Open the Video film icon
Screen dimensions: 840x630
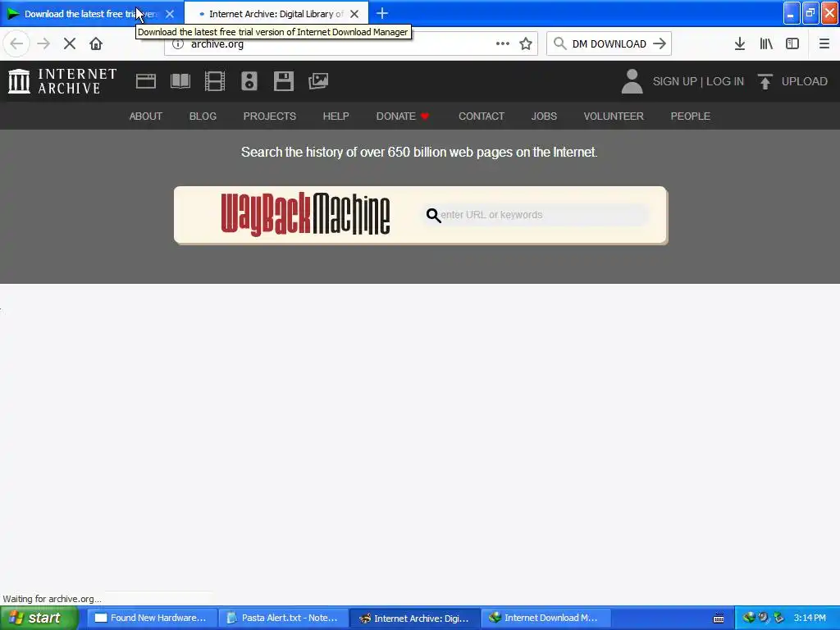coord(215,81)
